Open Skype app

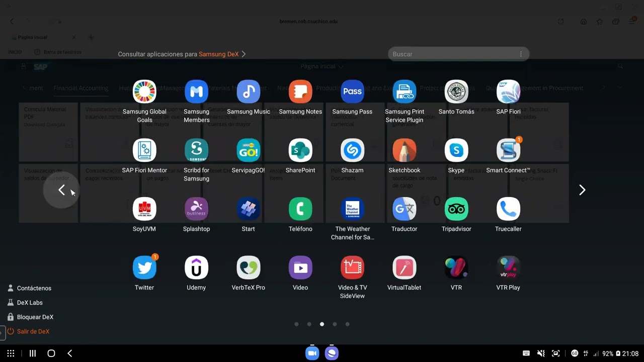(x=456, y=150)
